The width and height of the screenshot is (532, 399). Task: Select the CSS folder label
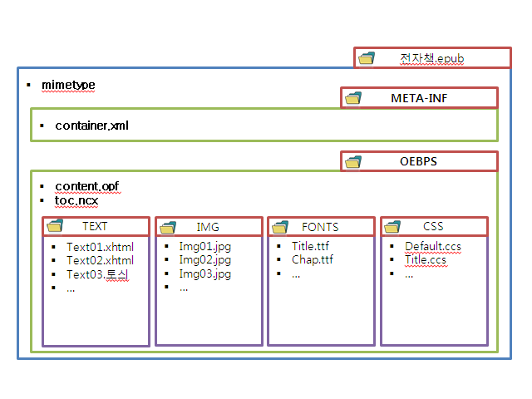(x=433, y=226)
